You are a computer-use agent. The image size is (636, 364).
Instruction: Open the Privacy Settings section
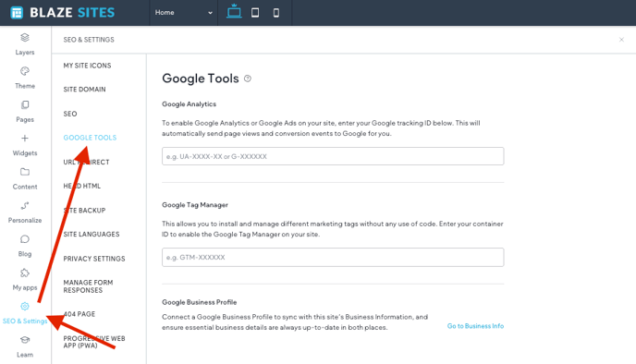[94, 259]
